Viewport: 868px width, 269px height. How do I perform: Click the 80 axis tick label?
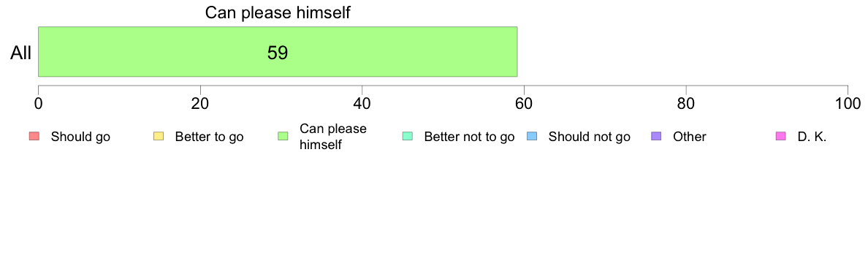click(x=686, y=104)
